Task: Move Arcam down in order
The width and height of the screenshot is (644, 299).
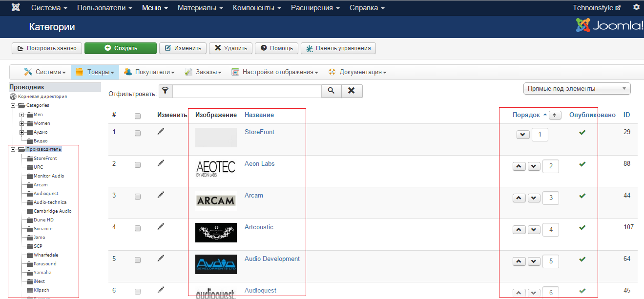Action: coord(534,198)
